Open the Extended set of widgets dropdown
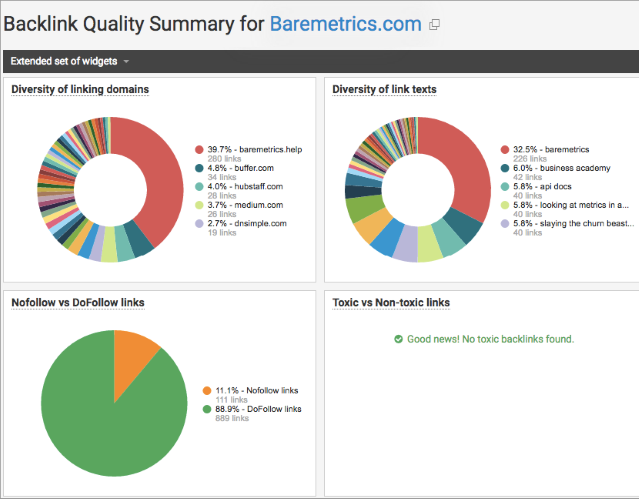639x499 pixels. pyautogui.click(x=70, y=61)
